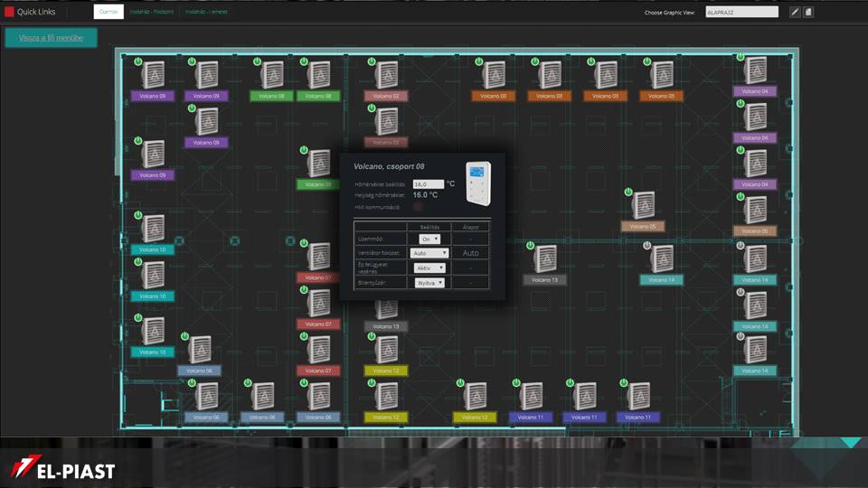
Task: Click the document icon beside the pencil
Action: [808, 12]
